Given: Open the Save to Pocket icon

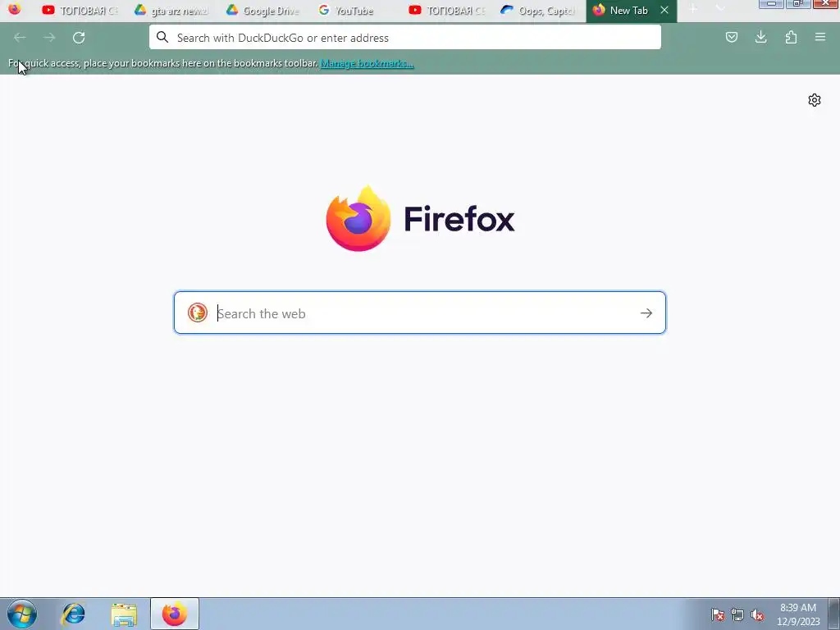Looking at the screenshot, I should point(731,37).
